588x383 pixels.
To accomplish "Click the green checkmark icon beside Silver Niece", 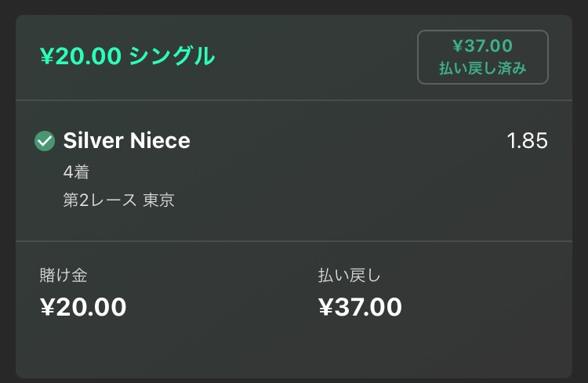I will 45,141.
